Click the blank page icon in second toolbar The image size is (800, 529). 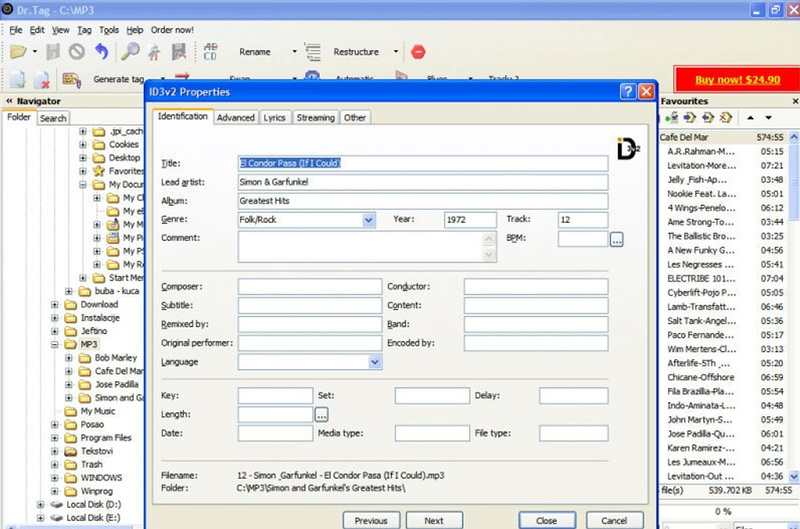click(x=18, y=80)
